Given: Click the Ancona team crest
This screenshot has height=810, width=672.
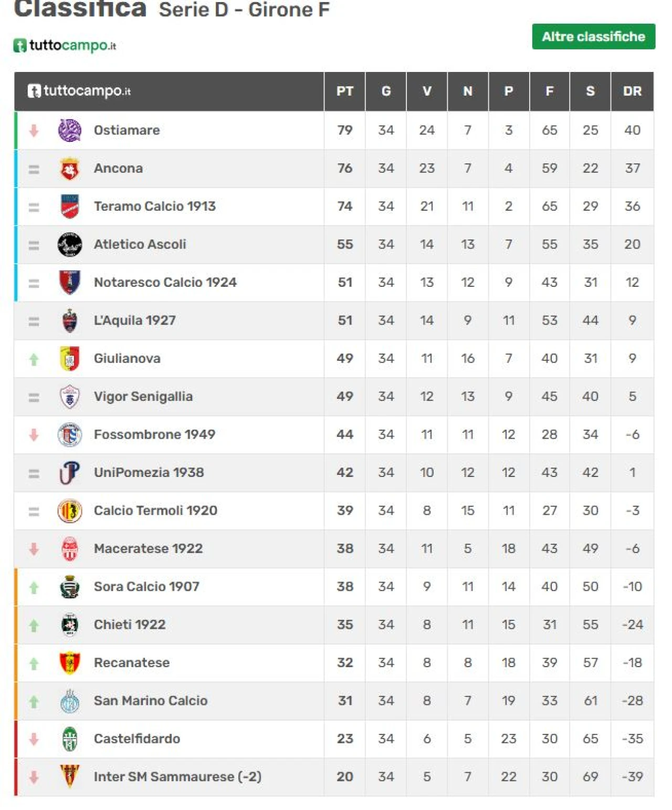Looking at the screenshot, I should (x=69, y=169).
